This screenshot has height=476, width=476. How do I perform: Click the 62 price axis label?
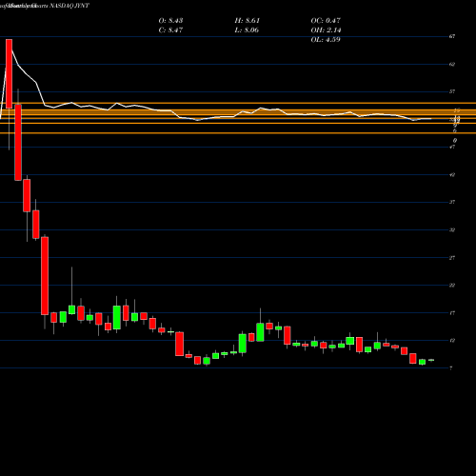pyautogui.click(x=452, y=64)
